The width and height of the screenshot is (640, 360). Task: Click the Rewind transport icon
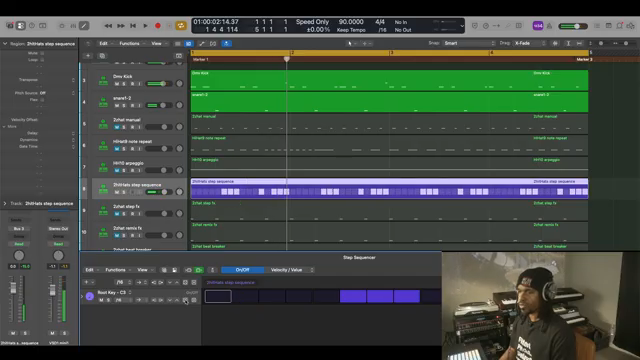coord(108,26)
